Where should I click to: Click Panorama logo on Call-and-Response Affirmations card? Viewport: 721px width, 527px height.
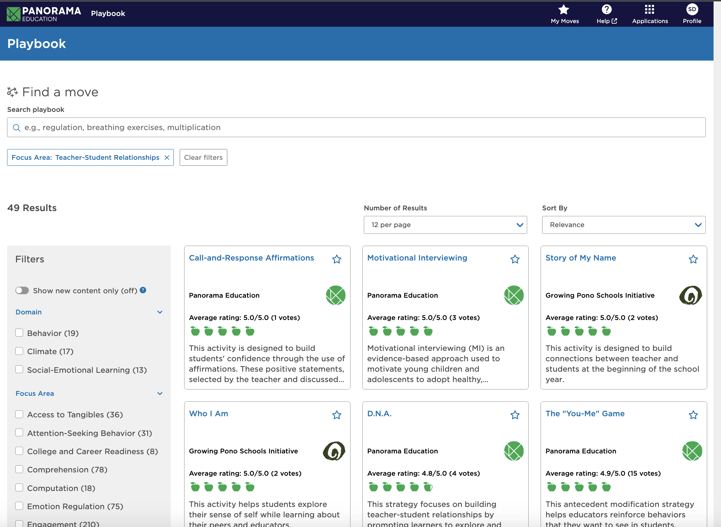click(336, 295)
